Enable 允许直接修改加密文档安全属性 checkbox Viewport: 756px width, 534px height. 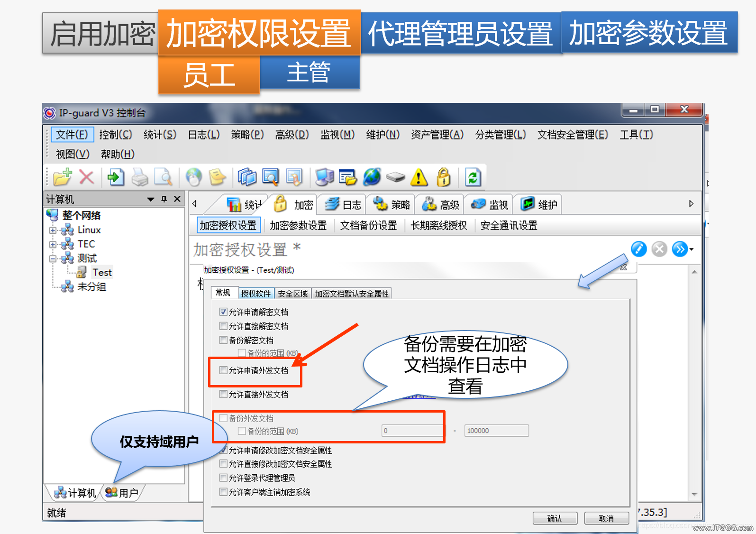coord(223,464)
